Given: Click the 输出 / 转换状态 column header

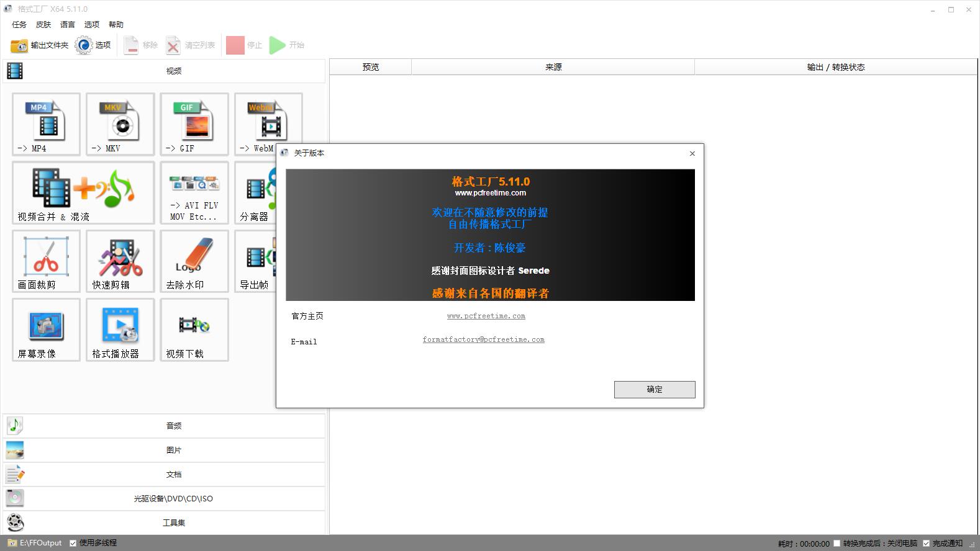Looking at the screenshot, I should pos(836,67).
